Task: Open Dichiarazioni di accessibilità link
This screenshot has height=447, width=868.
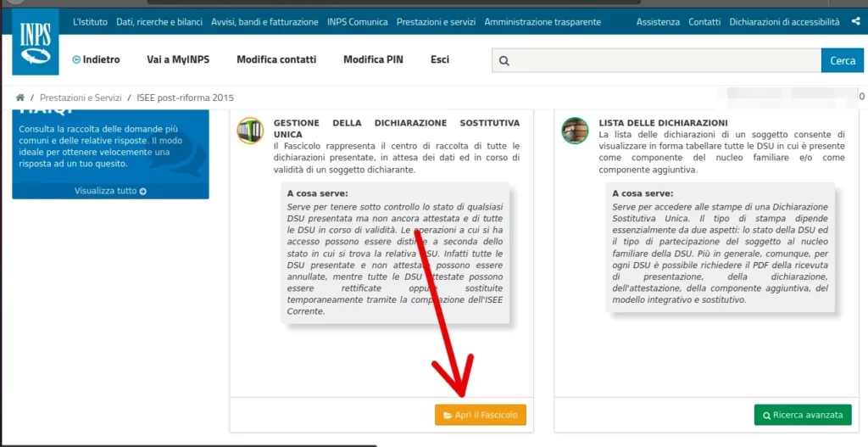Action: click(784, 22)
